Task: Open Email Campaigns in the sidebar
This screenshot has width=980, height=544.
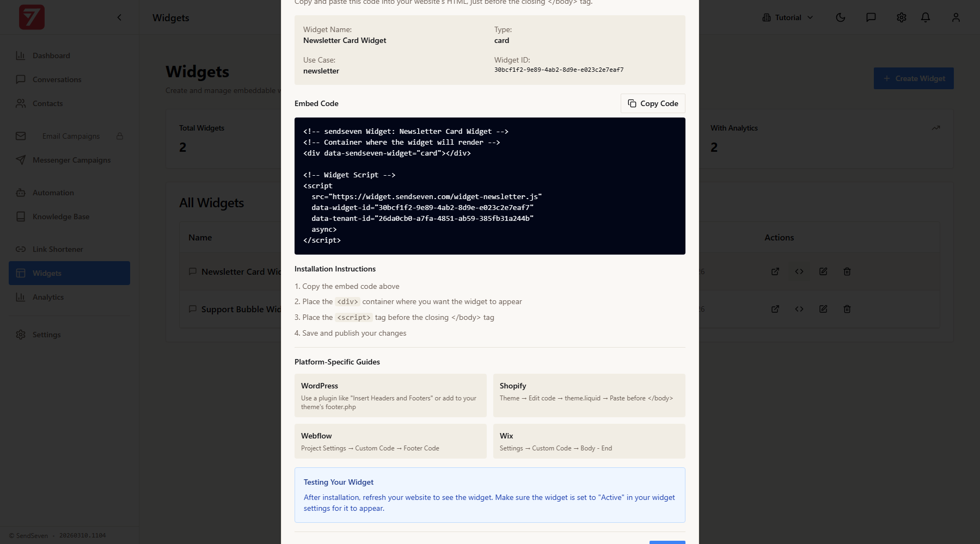Action: (x=69, y=136)
